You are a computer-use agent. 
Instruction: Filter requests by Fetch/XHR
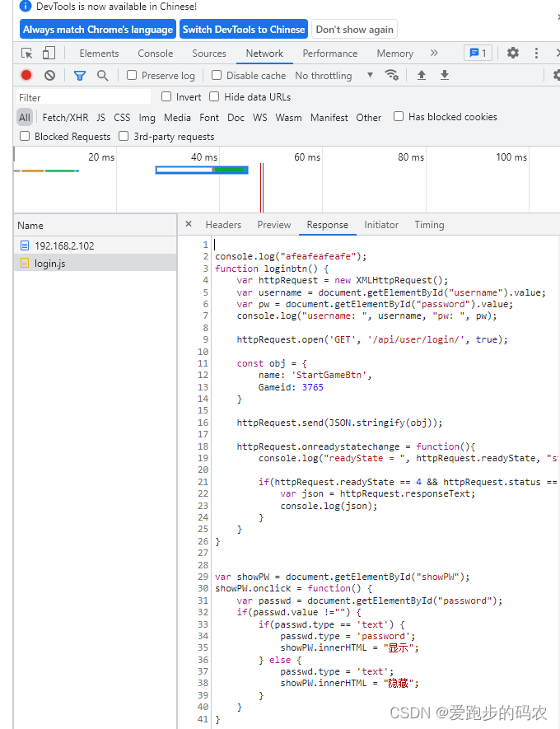pyautogui.click(x=65, y=118)
